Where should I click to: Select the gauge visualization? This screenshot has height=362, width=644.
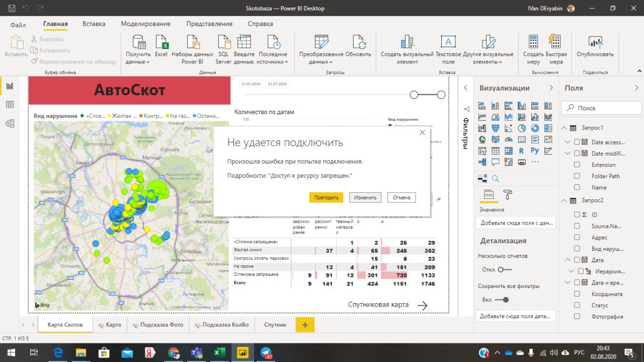pyautogui.click(x=509, y=139)
